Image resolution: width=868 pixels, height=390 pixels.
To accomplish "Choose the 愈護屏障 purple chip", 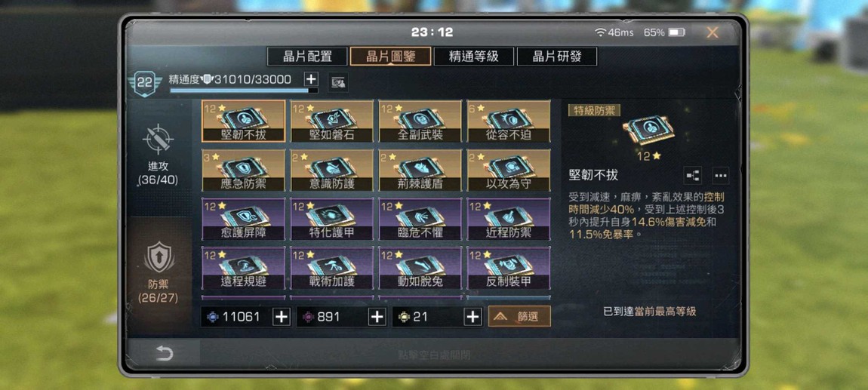I will point(244,219).
